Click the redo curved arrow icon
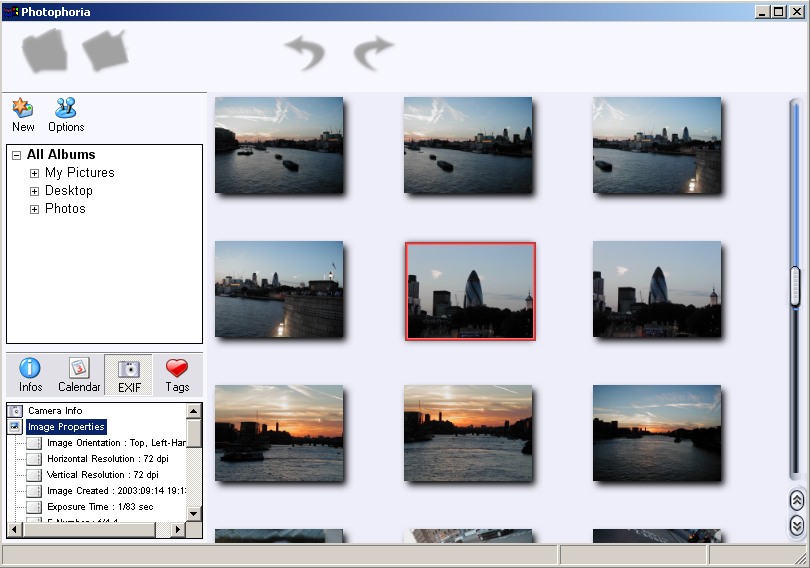Screen dimensions: 810x568 coord(373,52)
